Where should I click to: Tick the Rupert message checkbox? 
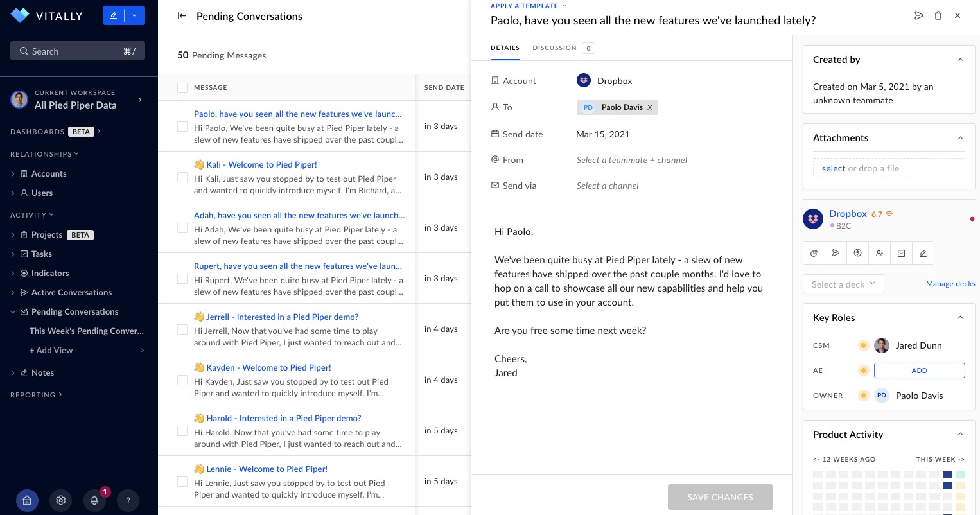click(x=182, y=279)
